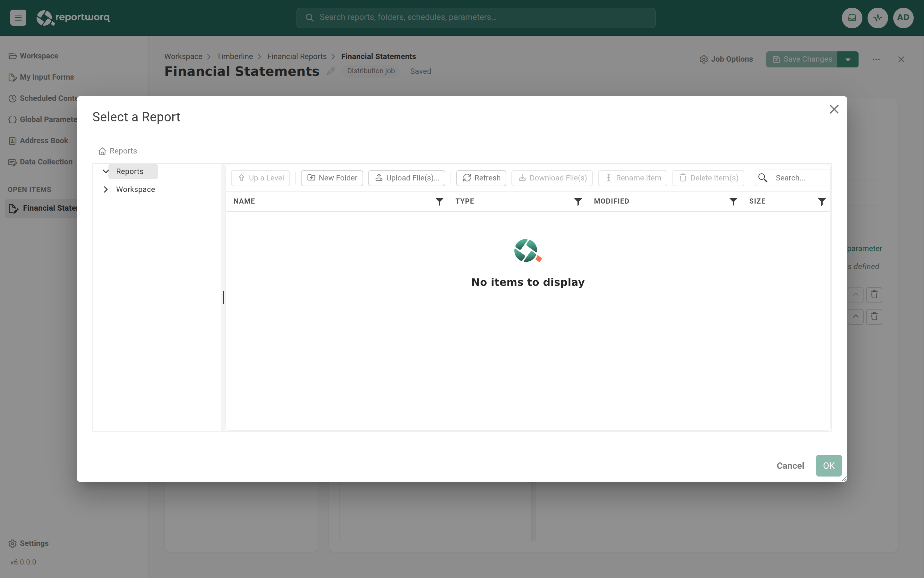This screenshot has height=578, width=924.
Task: Filter the SIZE column
Action: click(x=822, y=201)
